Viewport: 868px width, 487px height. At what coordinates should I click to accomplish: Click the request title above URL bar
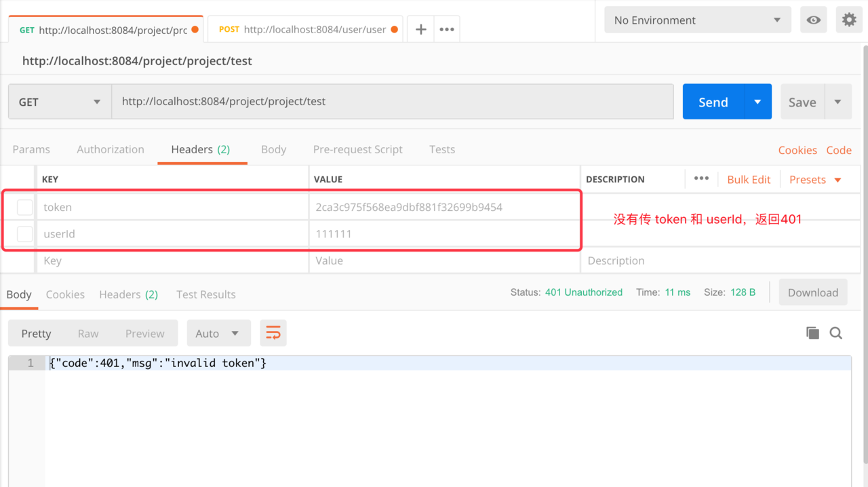[x=137, y=61]
